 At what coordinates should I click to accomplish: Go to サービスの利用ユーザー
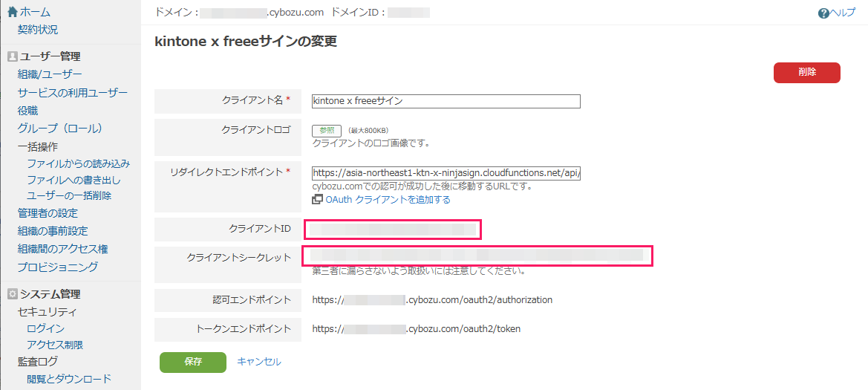coord(73,93)
